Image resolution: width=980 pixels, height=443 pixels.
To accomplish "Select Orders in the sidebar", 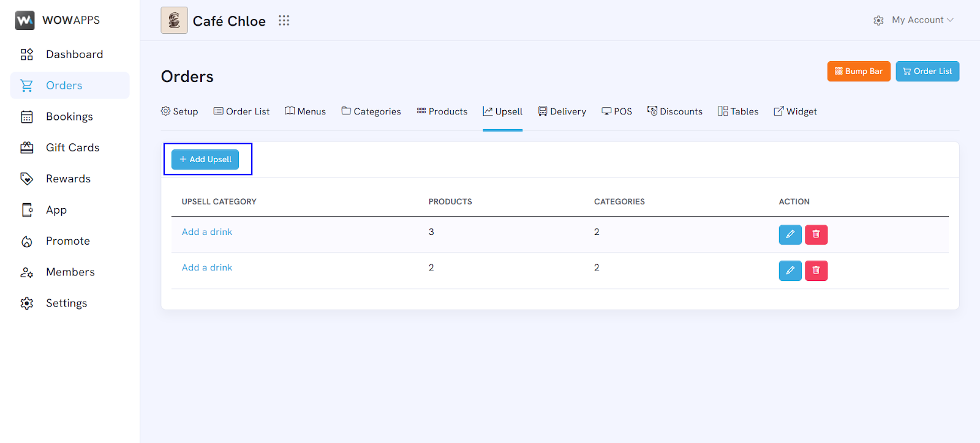I will click(x=70, y=86).
